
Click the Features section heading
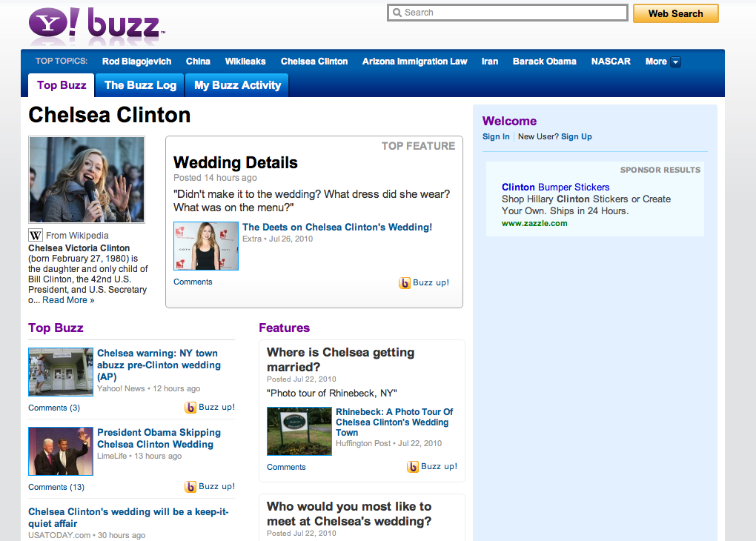[x=285, y=328]
